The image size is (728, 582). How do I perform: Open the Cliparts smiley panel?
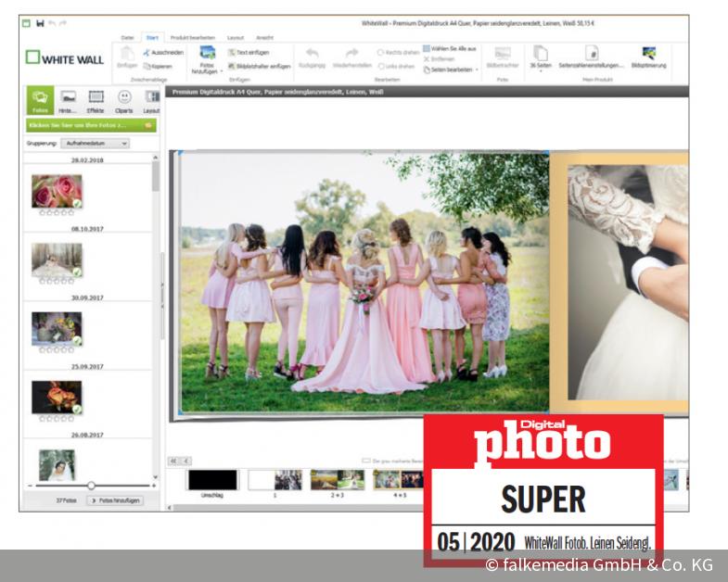pos(123,101)
